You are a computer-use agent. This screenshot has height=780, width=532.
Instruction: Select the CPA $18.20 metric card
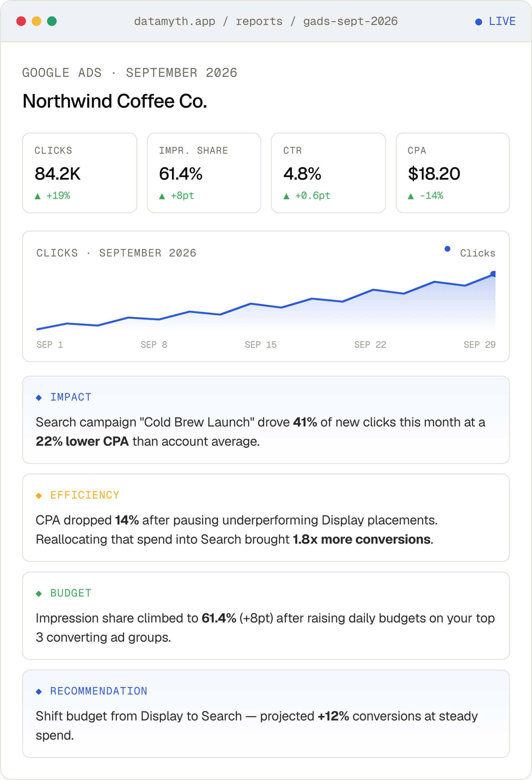coord(453,173)
